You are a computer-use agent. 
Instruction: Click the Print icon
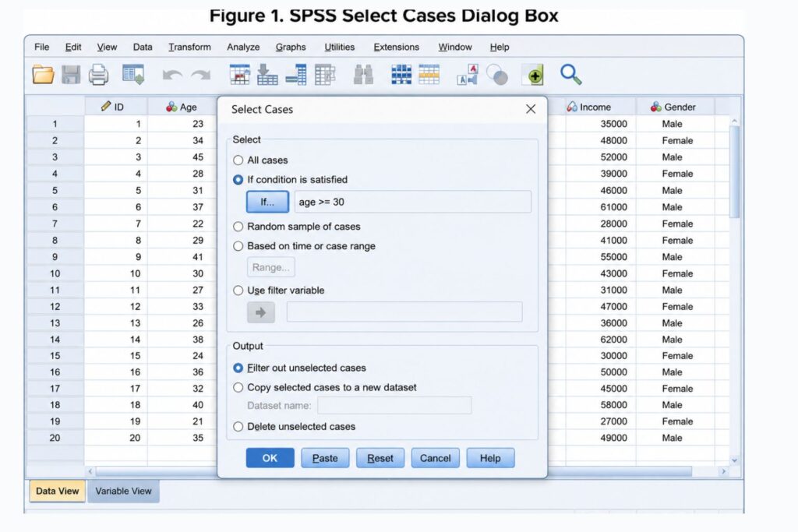pos(98,75)
